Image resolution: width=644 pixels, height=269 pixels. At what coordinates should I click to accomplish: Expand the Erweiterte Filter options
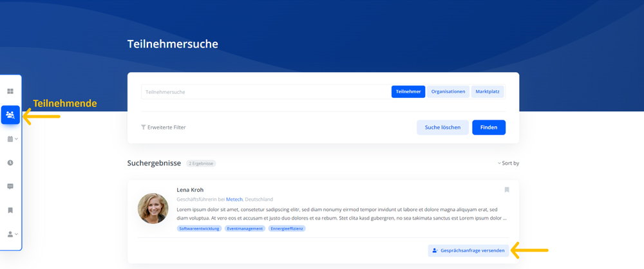(164, 127)
